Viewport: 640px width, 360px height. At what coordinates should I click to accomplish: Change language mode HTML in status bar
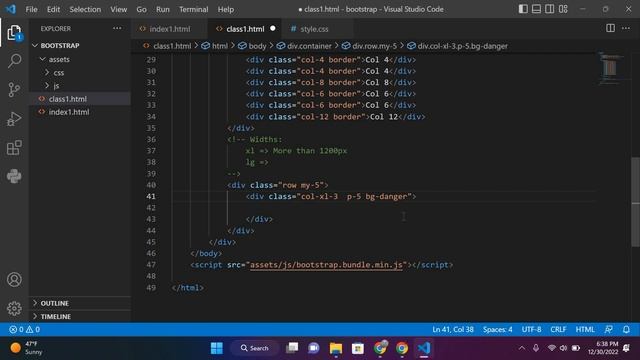[x=585, y=329]
